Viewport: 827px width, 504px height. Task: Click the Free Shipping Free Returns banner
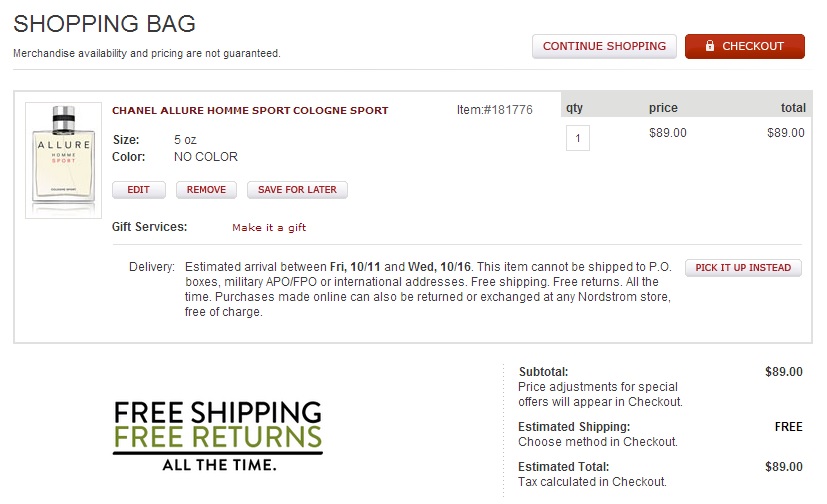[x=218, y=436]
